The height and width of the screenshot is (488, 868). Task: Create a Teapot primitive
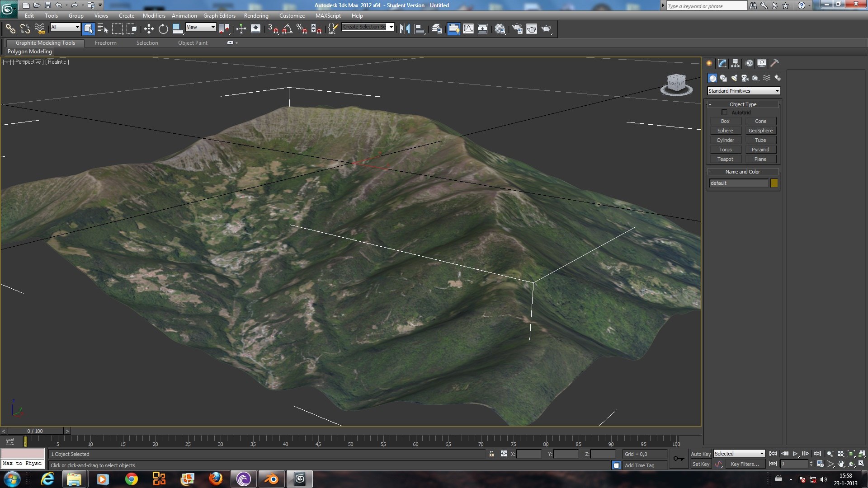[x=725, y=159]
